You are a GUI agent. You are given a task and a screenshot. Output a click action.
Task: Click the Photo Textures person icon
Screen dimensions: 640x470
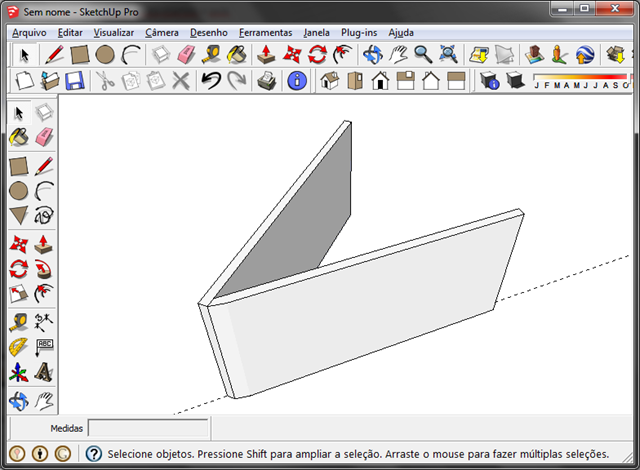tap(559, 55)
